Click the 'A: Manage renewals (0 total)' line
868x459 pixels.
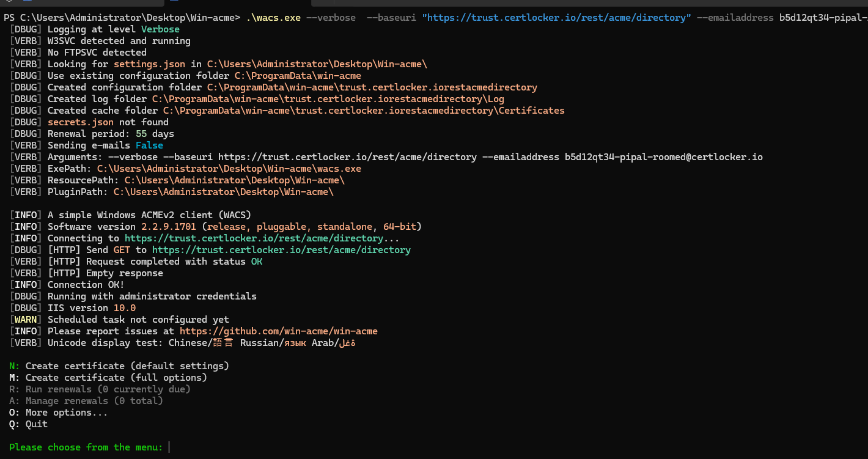[86, 401]
